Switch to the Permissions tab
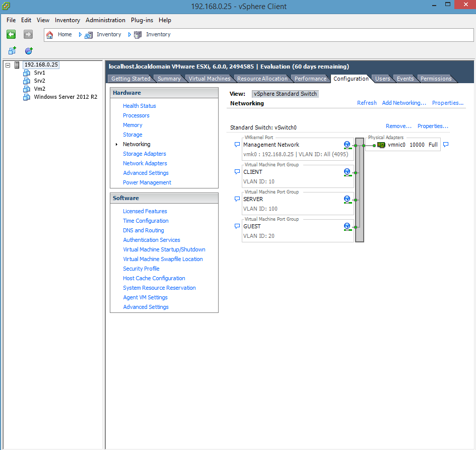476x450 pixels. tap(436, 79)
